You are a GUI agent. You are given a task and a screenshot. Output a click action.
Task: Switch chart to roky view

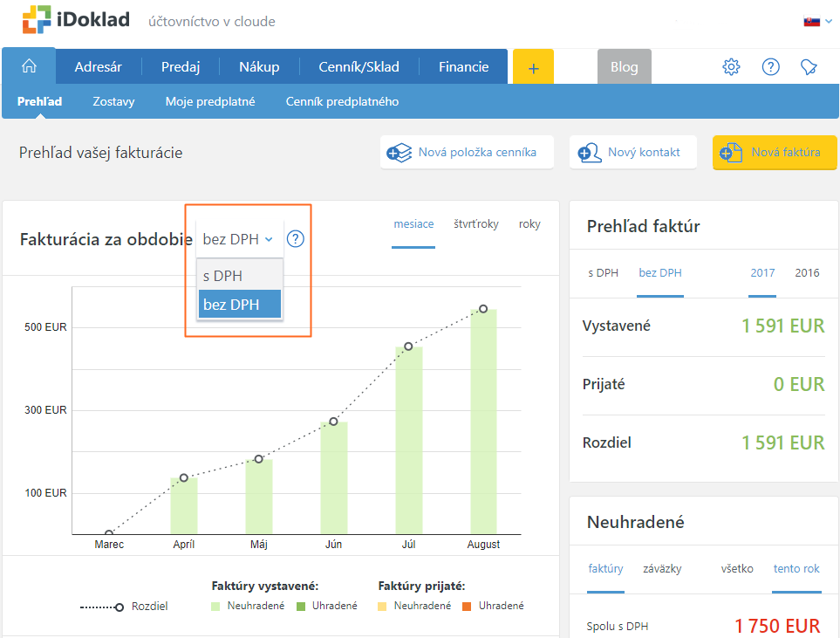coord(529,224)
